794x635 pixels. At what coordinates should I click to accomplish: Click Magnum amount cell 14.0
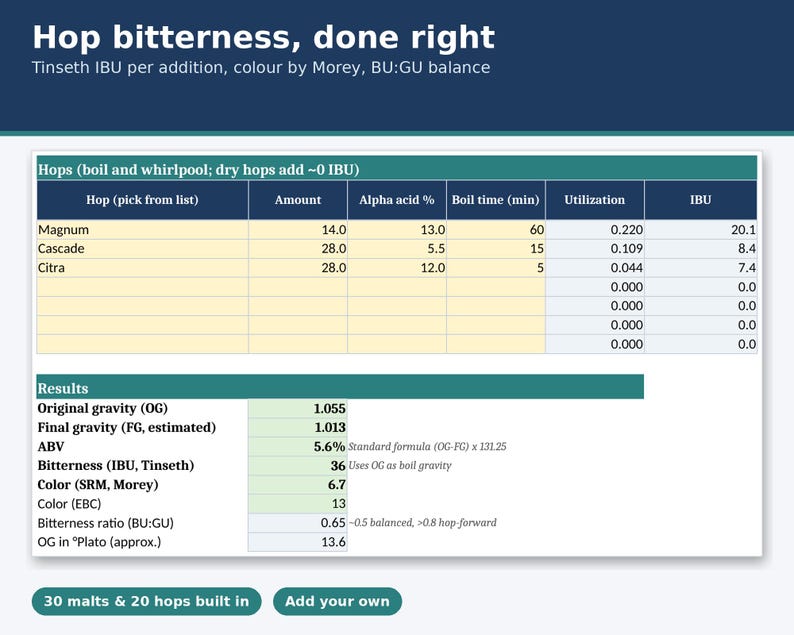[298, 229]
